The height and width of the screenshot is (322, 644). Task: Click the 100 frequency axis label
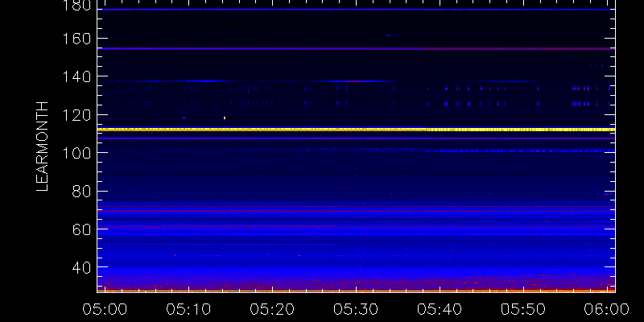75,153
